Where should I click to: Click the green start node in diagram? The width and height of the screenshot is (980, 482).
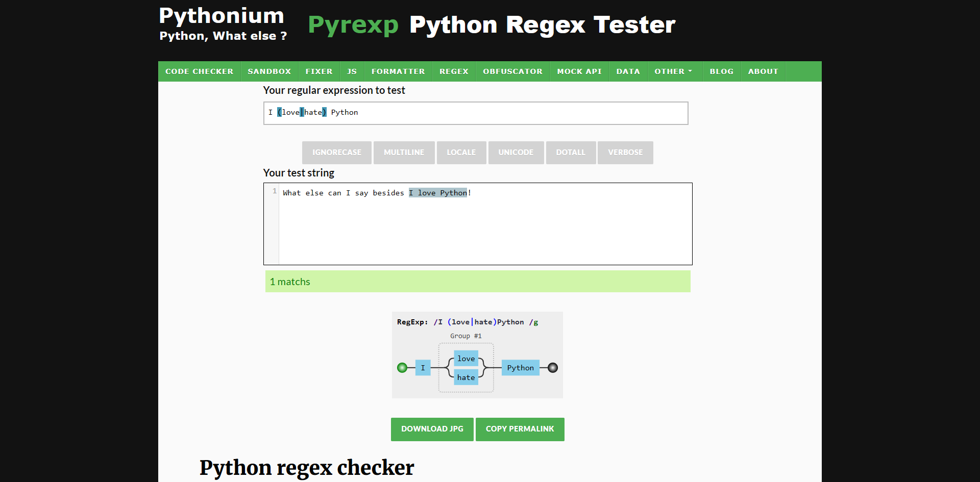click(x=402, y=368)
